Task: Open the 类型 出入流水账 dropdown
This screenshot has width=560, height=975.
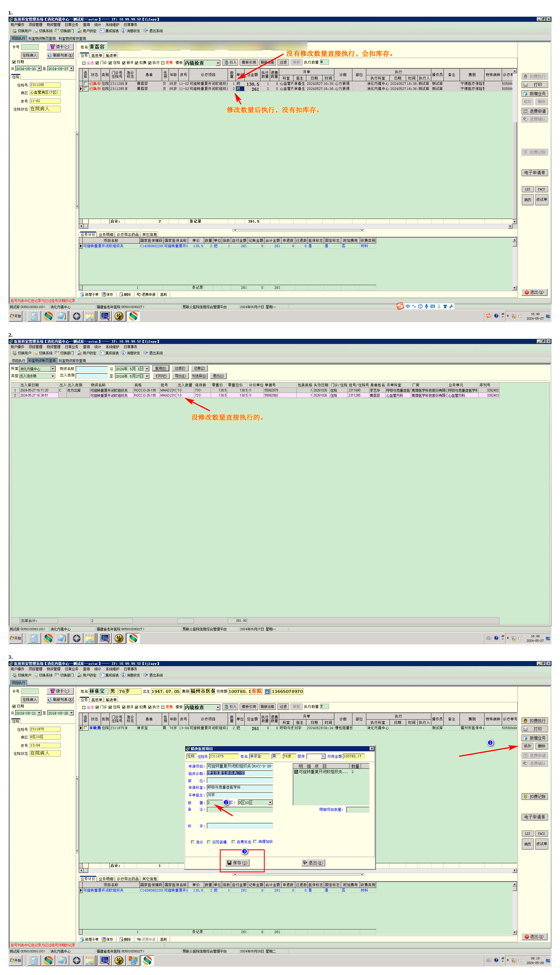Action: [x=53, y=376]
